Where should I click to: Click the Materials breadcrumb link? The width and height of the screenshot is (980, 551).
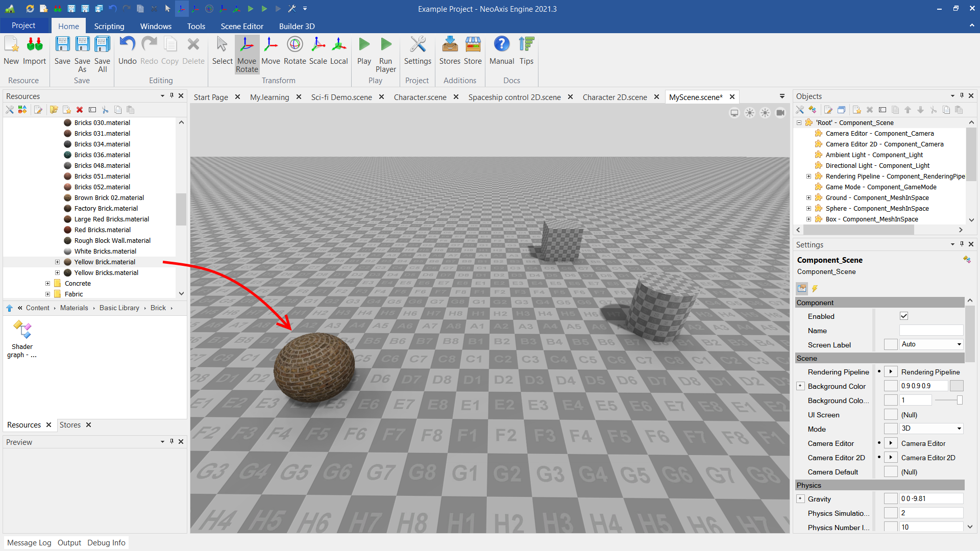click(x=74, y=308)
